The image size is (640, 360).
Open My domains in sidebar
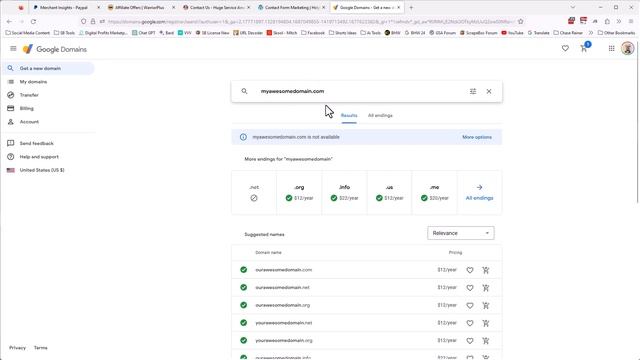(33, 82)
